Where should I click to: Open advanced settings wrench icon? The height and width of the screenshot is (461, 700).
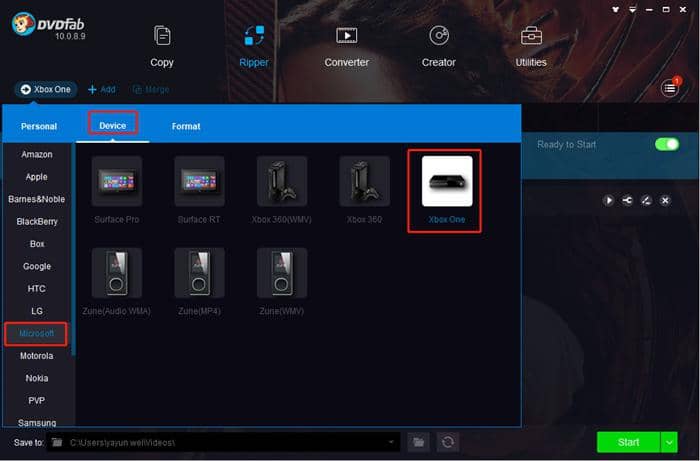627,200
